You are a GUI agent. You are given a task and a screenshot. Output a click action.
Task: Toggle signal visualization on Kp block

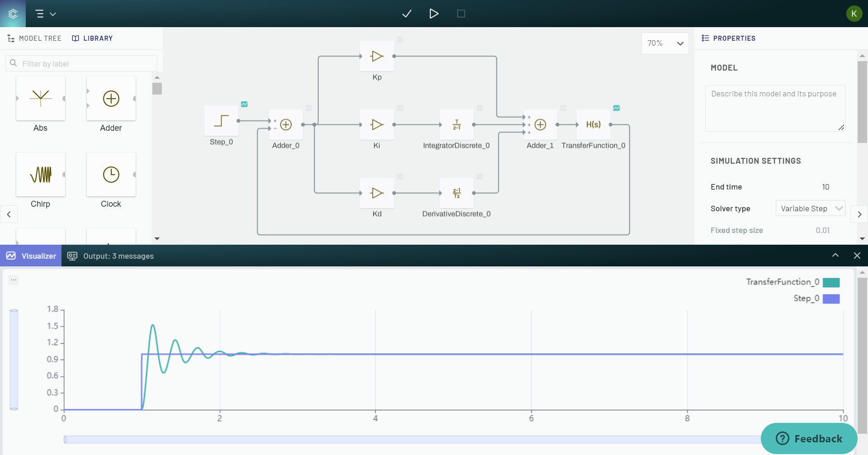pos(400,40)
